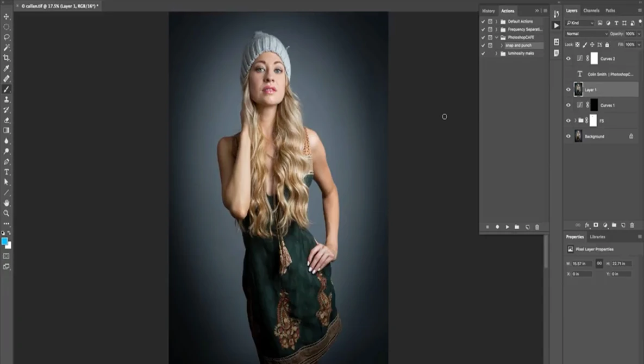The width and height of the screenshot is (644, 364).
Task: Expand the luminosity maks set
Action: tap(496, 53)
